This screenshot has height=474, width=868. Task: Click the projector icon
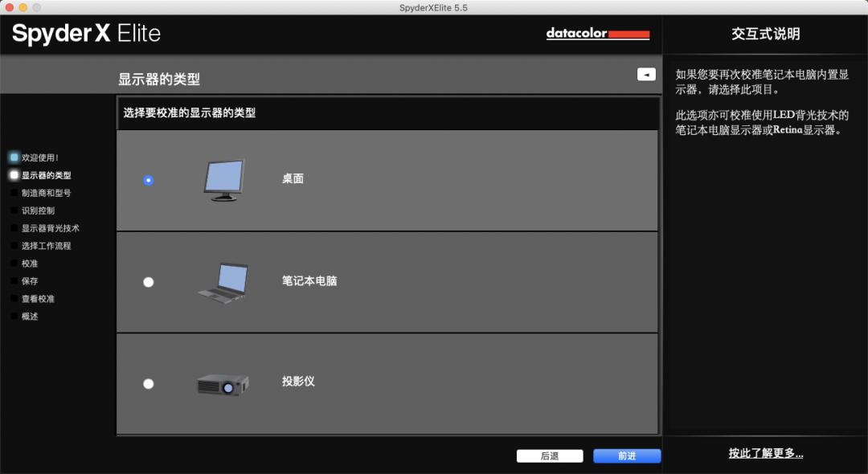223,383
